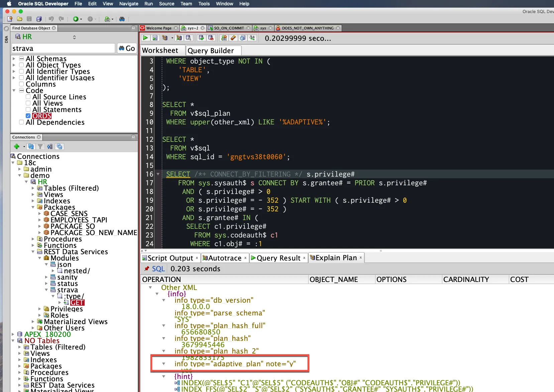The image size is (554, 392).
Task: Collapse the 18c connections folder
Action: (x=13, y=163)
